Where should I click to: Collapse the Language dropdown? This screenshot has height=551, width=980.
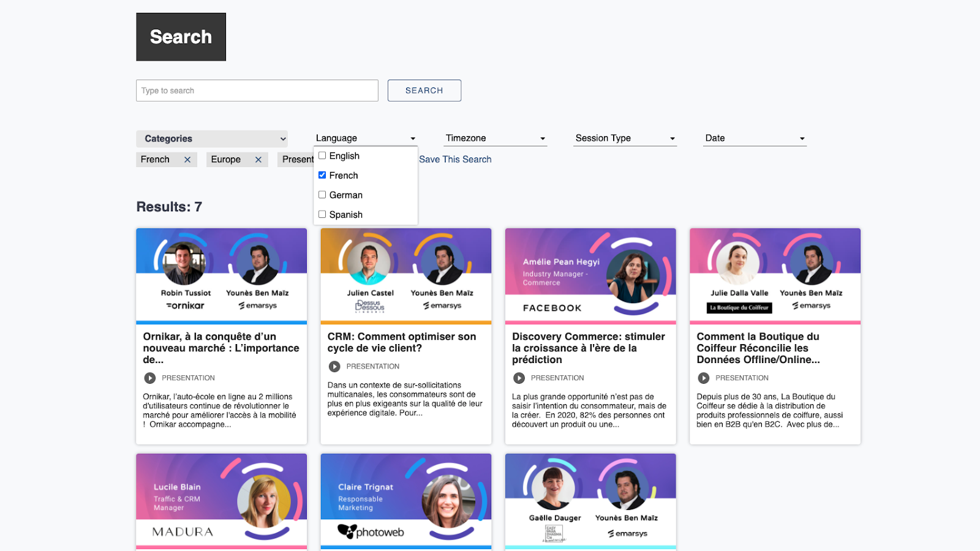pyautogui.click(x=366, y=138)
